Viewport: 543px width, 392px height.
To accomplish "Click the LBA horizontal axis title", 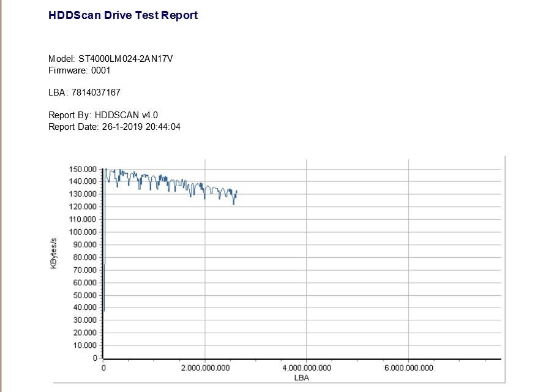I will click(301, 378).
